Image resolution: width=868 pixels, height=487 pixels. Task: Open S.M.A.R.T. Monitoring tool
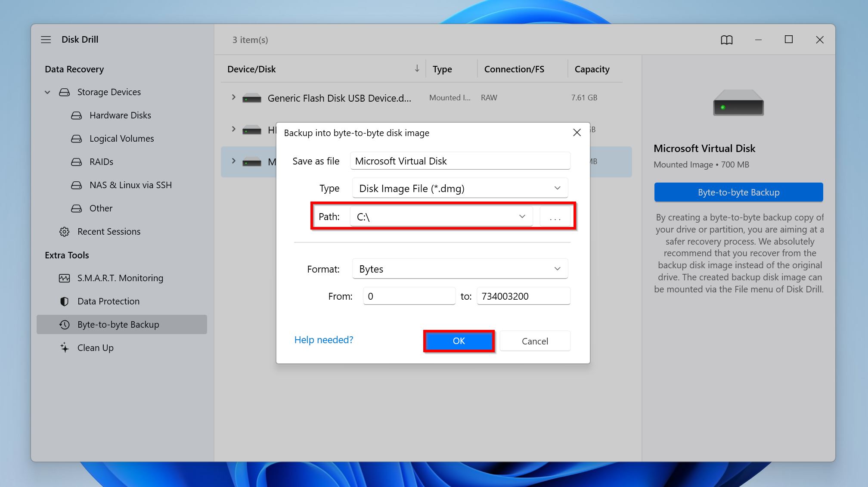coord(121,278)
